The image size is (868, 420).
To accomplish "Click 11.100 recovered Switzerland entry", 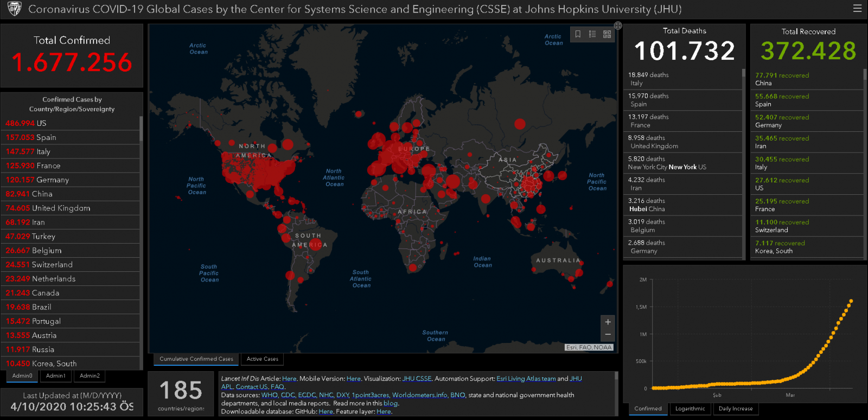I will [x=807, y=226].
